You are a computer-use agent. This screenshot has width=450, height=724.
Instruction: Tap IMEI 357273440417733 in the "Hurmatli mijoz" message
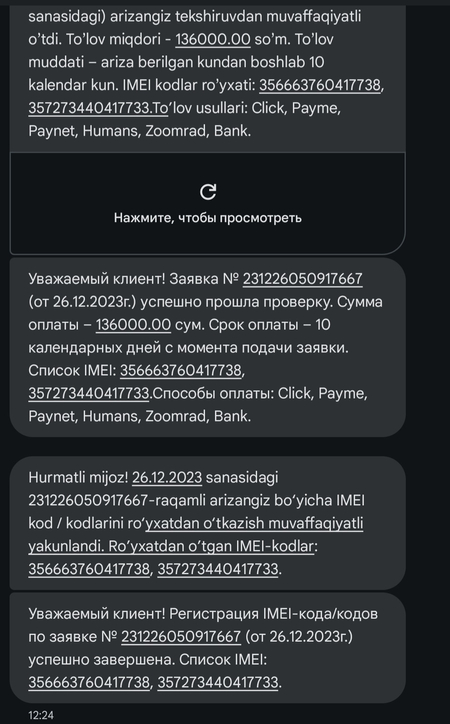(218, 569)
